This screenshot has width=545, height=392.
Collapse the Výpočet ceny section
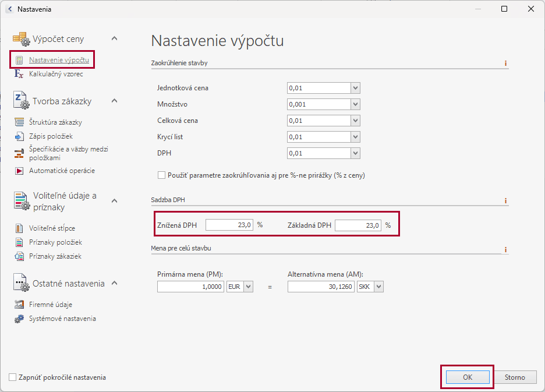click(x=114, y=38)
